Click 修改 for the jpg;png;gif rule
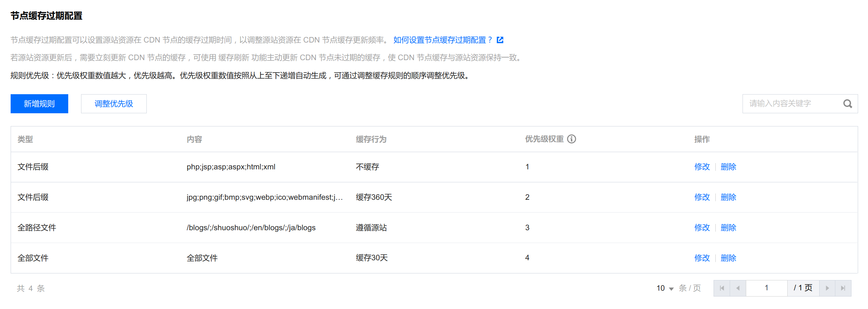Image resolution: width=868 pixels, height=309 pixels. point(702,197)
